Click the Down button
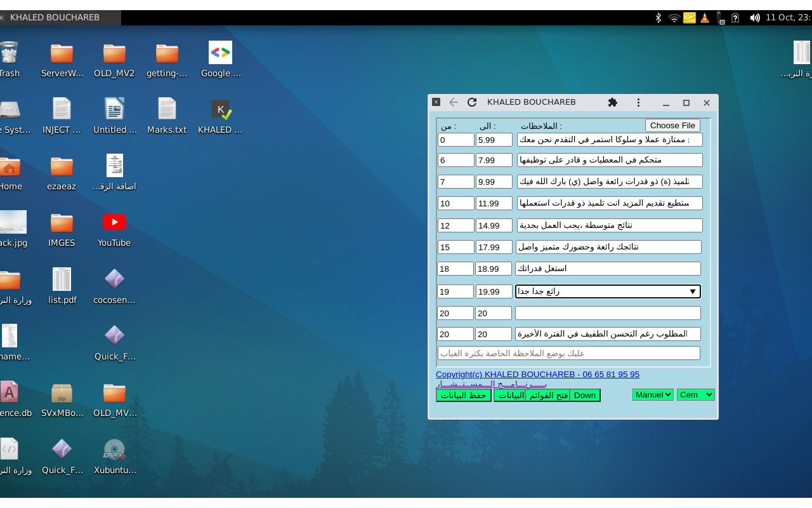 [x=585, y=396]
